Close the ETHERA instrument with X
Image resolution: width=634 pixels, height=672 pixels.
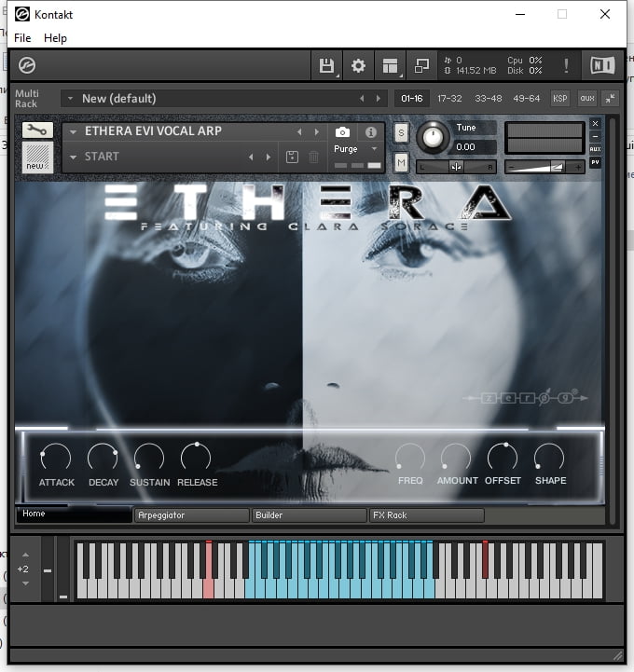[595, 123]
